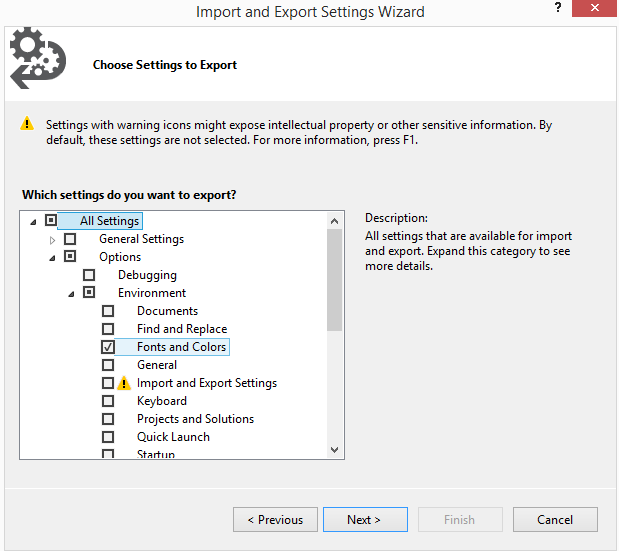Viewport: 619px width, 551px height.
Task: Click the yellow warning icon beside info text
Action: (27, 123)
